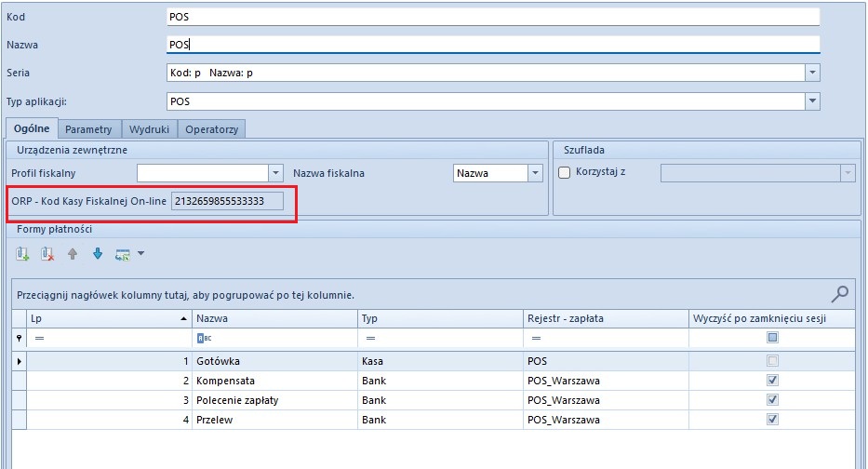Uncheck clear-after-session for Przelew row
The image size is (868, 469).
772,420
